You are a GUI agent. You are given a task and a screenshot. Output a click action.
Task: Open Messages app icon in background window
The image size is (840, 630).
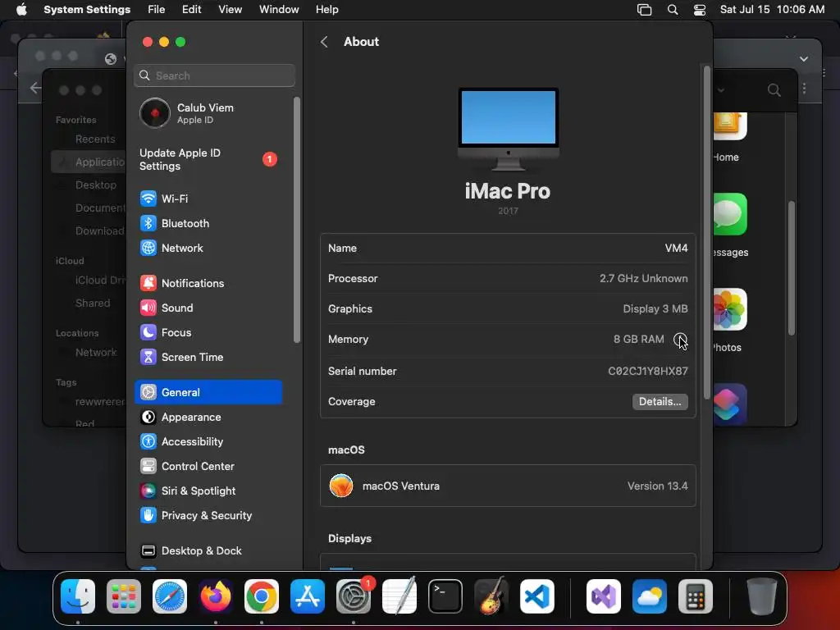[x=729, y=214]
